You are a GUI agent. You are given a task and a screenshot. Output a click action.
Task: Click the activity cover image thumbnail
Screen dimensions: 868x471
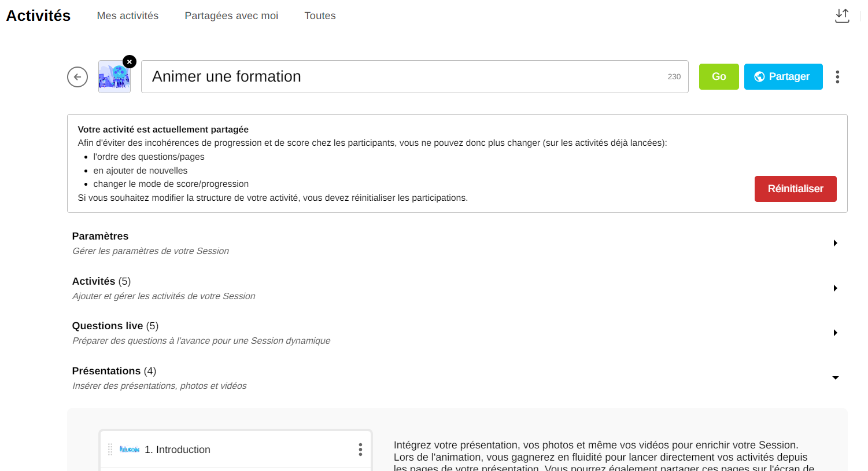114,78
